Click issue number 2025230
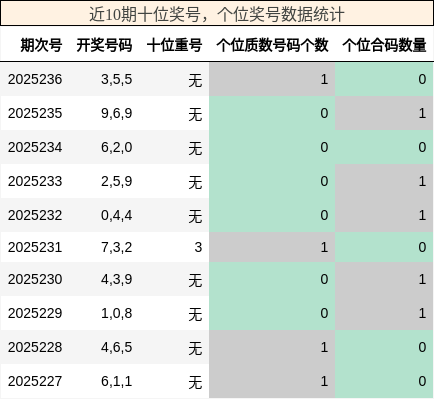This screenshot has height=399, width=434. point(35,279)
